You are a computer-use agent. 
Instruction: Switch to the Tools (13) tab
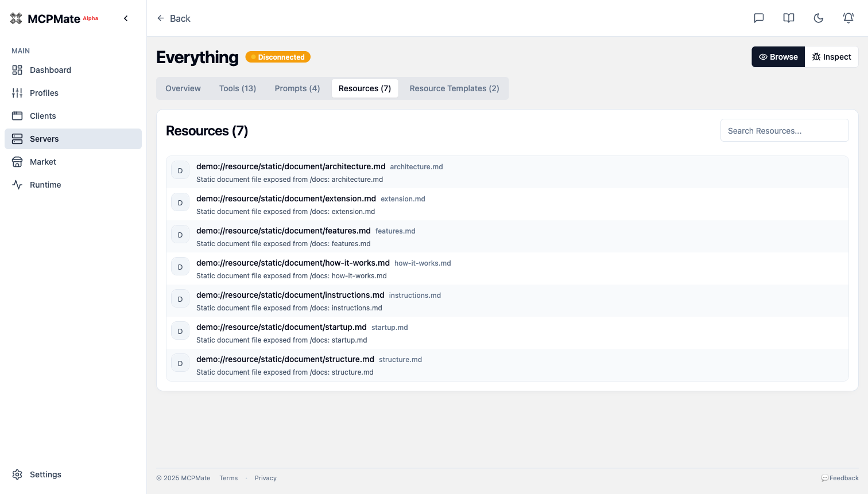(238, 88)
